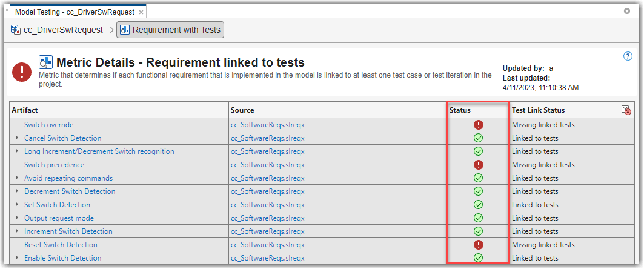Click green status icon for Decrement Switch Detection
The width and height of the screenshot is (644, 269).
click(x=478, y=191)
